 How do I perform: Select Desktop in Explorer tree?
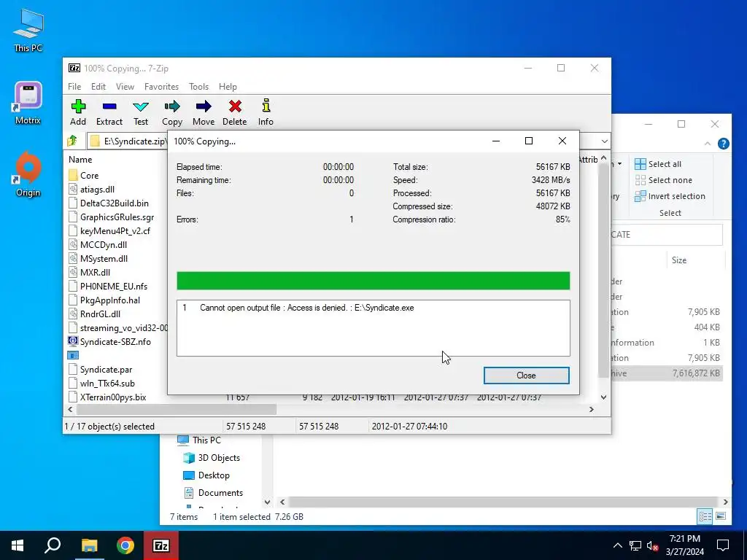click(x=206, y=475)
